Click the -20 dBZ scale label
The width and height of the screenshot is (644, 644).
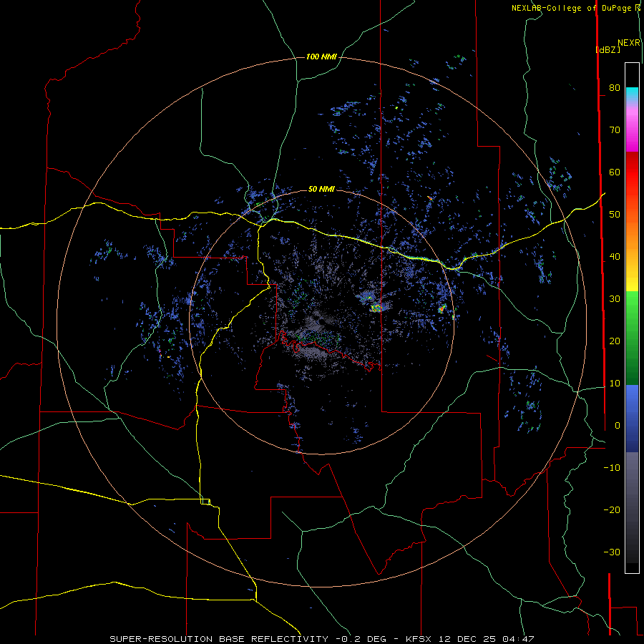(x=612, y=509)
